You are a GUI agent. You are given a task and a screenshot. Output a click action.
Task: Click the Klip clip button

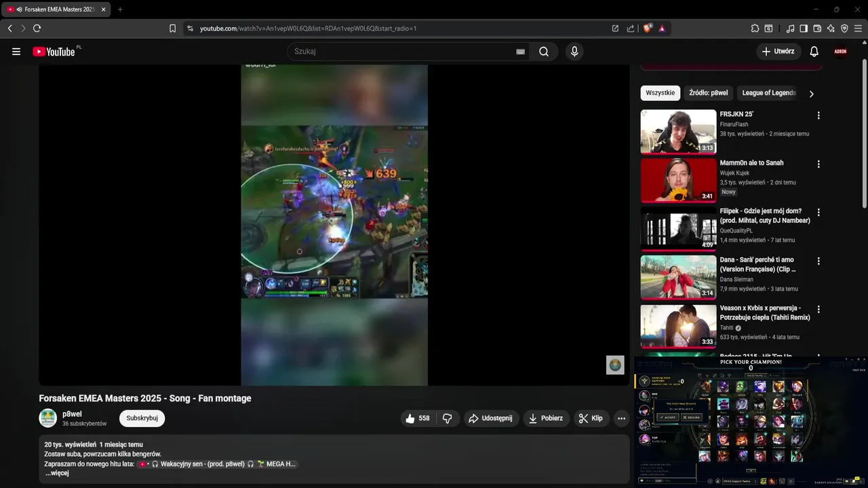pyautogui.click(x=591, y=418)
